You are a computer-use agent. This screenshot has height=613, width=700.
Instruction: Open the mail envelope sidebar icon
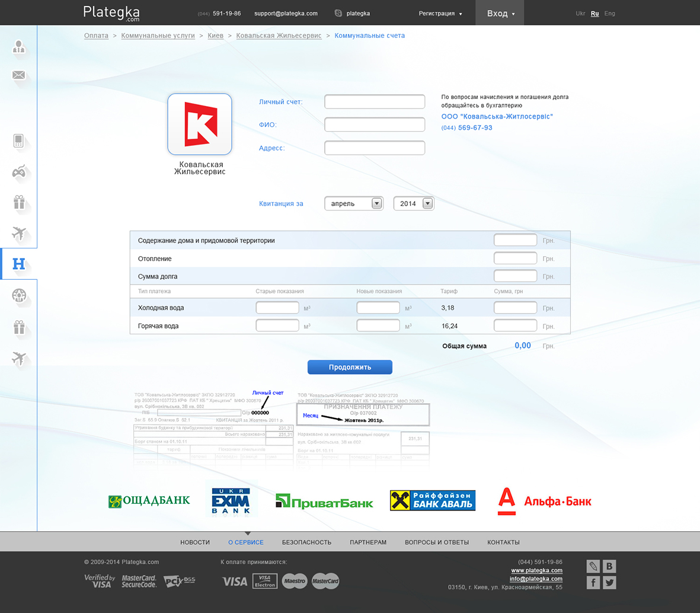point(19,75)
